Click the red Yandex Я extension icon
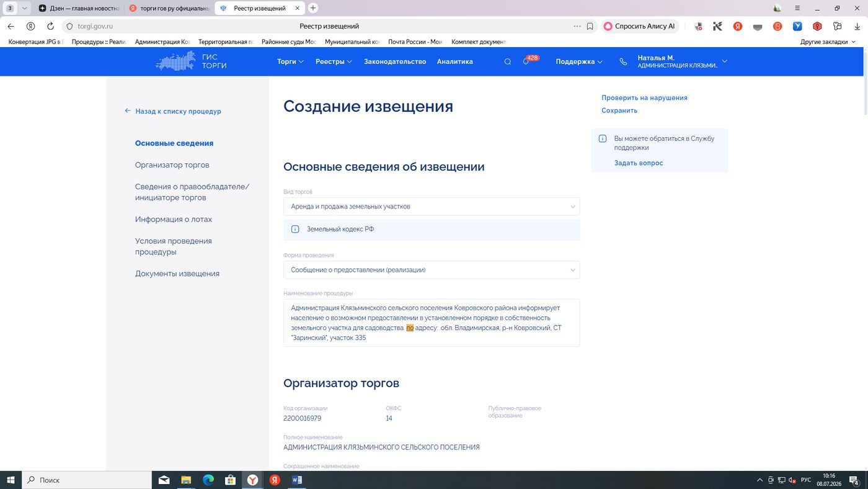868x489 pixels. 738,26
